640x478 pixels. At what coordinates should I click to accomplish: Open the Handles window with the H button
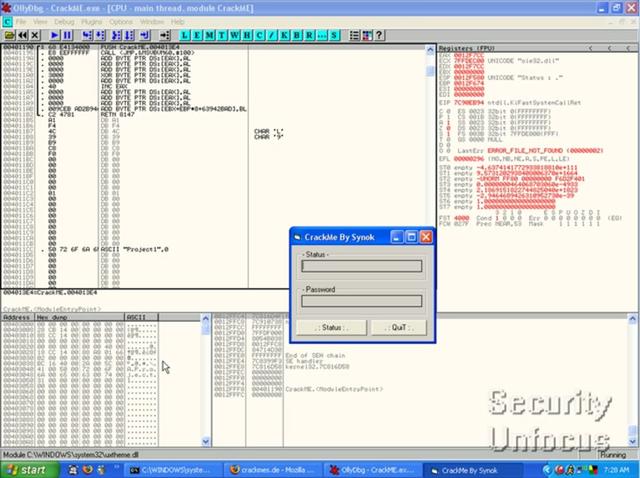coord(247,36)
